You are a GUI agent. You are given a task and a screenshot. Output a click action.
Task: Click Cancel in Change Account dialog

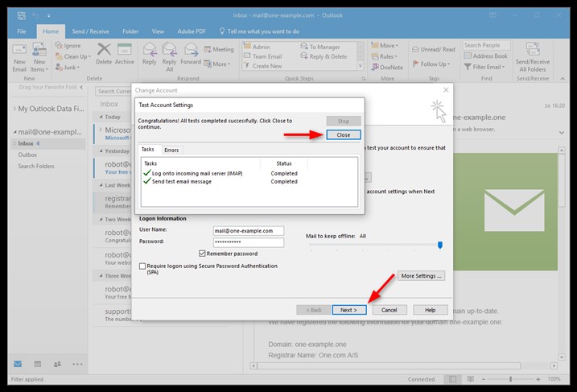point(389,310)
